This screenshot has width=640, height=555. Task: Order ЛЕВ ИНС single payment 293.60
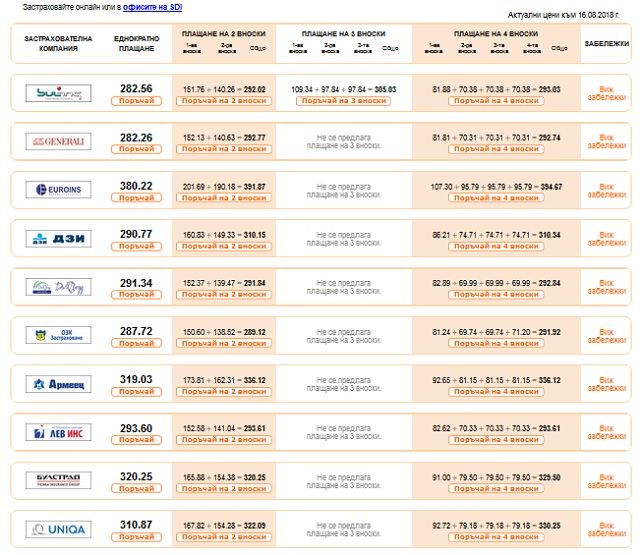pyautogui.click(x=136, y=440)
